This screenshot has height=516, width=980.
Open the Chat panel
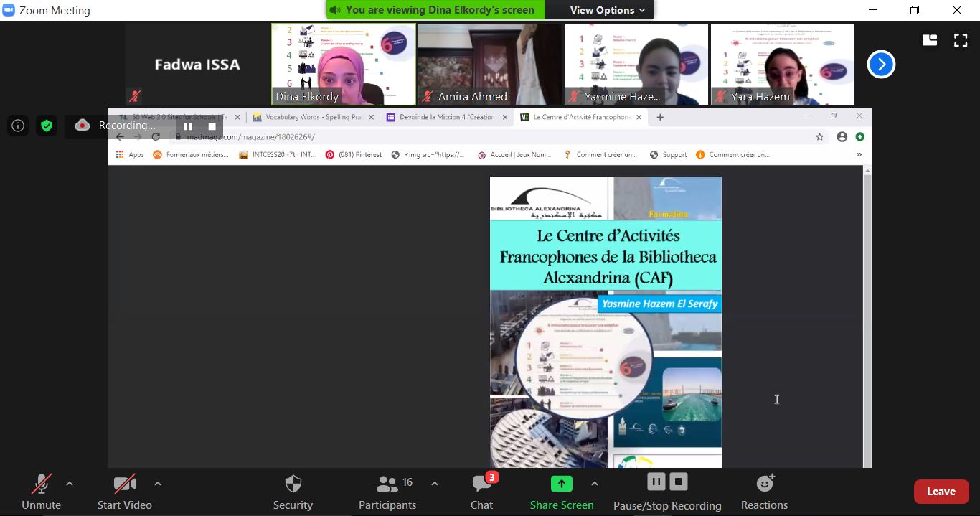coord(481,491)
